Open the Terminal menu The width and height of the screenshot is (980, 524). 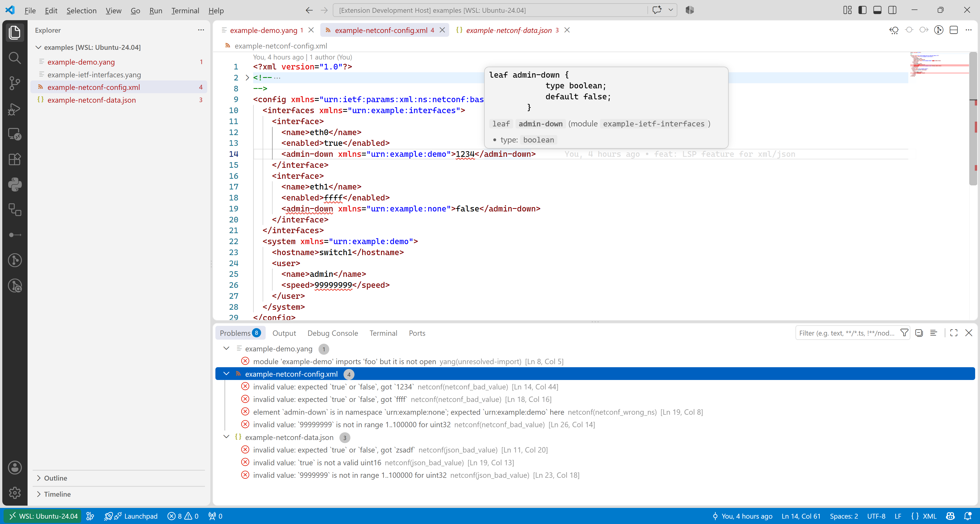pyautogui.click(x=185, y=11)
